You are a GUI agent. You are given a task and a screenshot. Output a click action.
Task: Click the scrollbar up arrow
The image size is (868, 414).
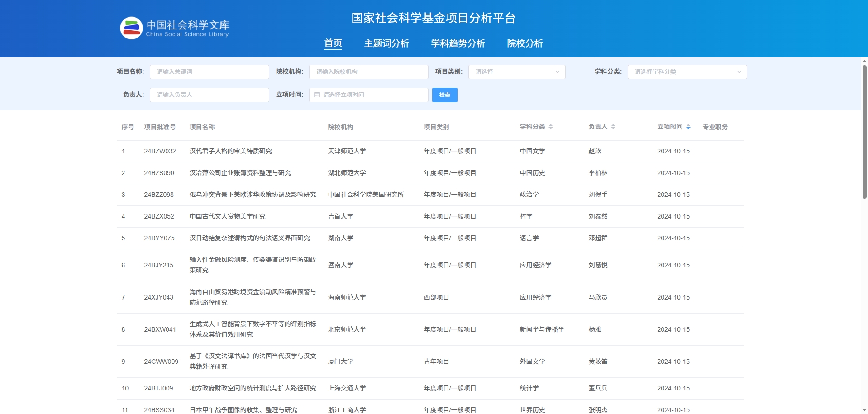coord(864,61)
